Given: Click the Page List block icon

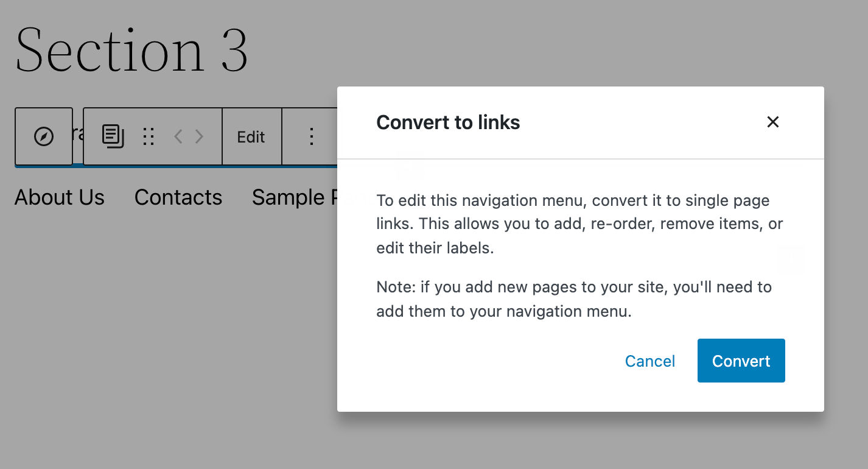Looking at the screenshot, I should tap(113, 136).
